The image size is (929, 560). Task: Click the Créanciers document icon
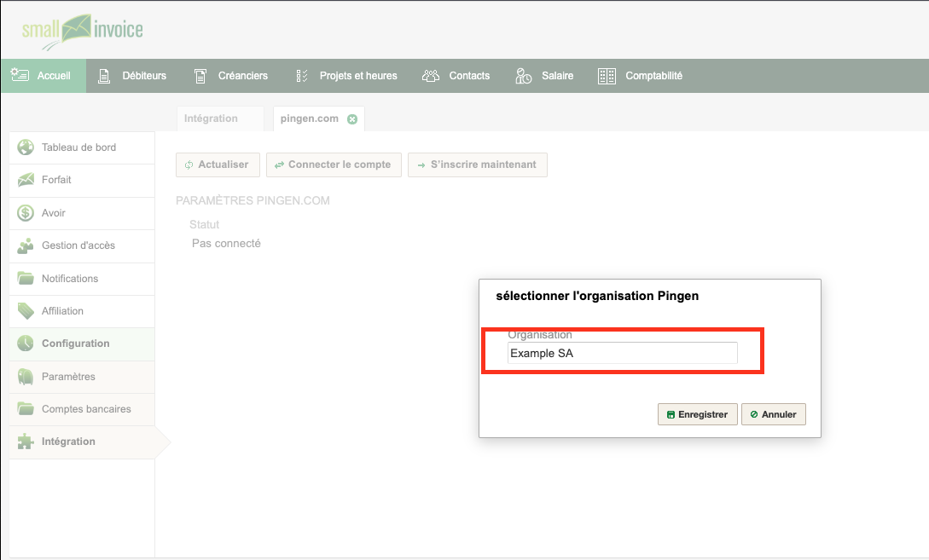(x=200, y=76)
